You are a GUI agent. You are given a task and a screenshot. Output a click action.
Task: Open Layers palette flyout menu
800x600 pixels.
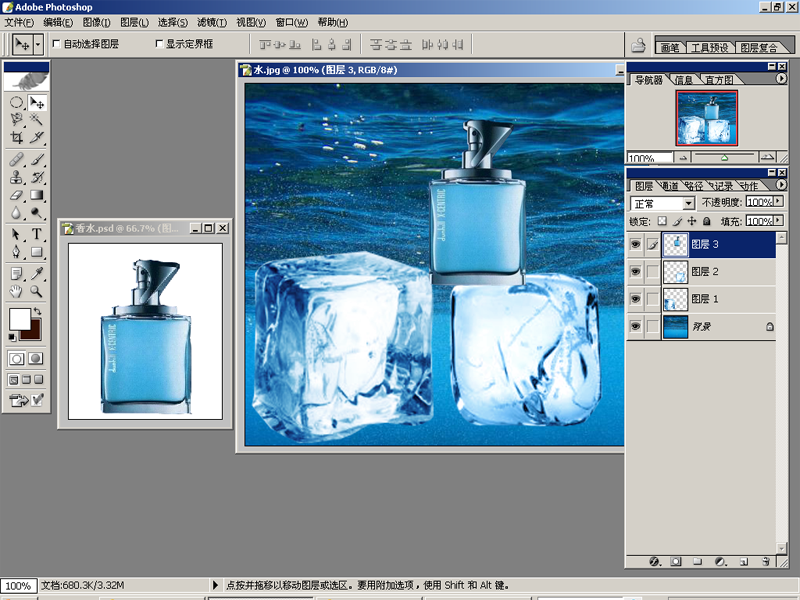click(781, 185)
